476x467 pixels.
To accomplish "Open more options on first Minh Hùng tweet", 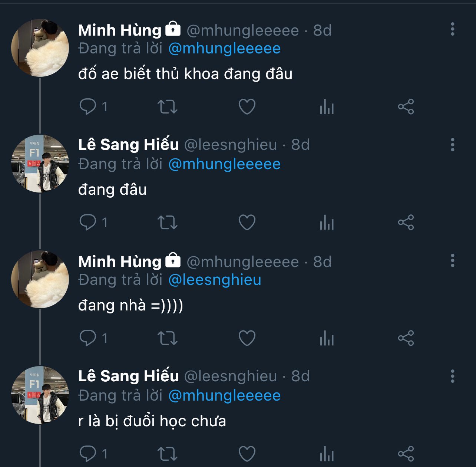I will coord(452,29).
